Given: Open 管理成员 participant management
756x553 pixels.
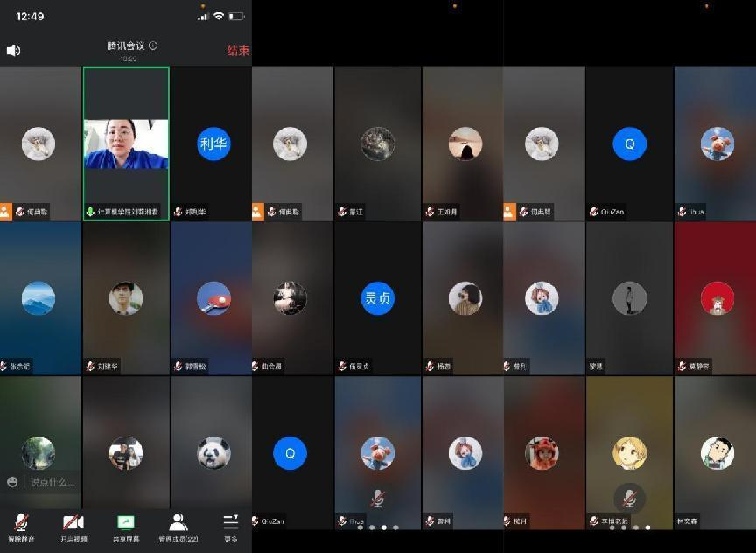Looking at the screenshot, I should tap(178, 528).
